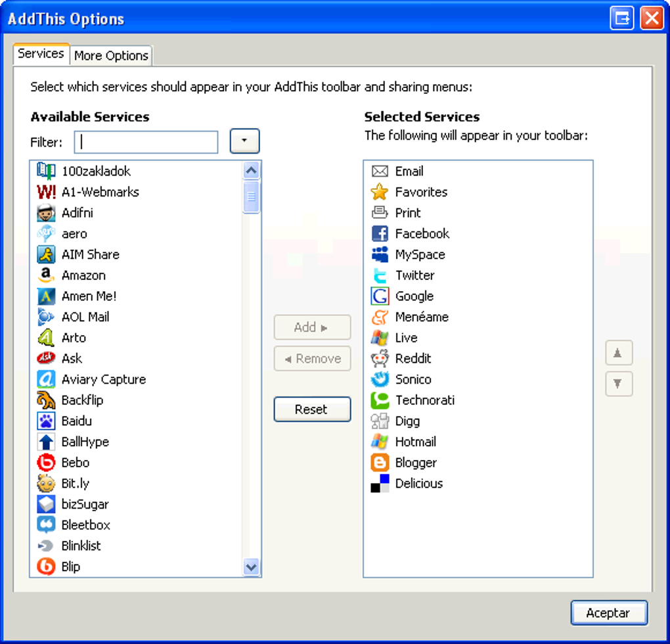Select the Services tab
Viewport: 670px width, 644px height.
click(x=41, y=54)
